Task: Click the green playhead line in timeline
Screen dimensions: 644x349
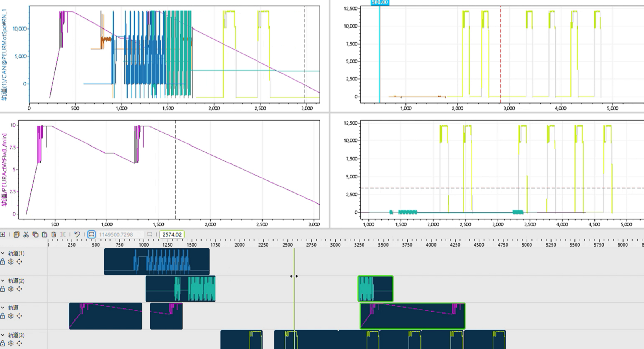Action: [x=294, y=302]
